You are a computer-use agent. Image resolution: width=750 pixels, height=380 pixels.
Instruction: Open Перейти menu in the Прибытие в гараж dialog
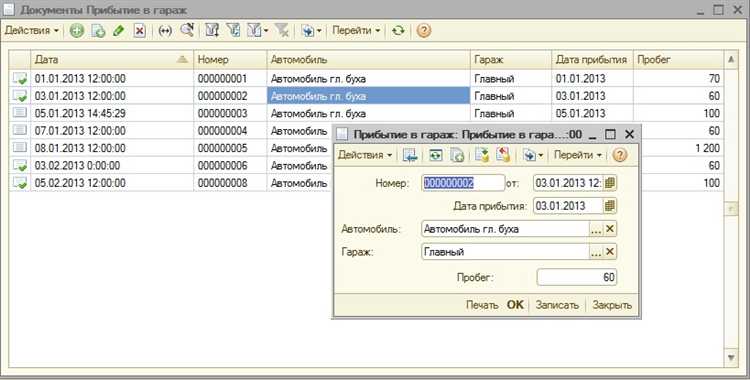(x=578, y=155)
